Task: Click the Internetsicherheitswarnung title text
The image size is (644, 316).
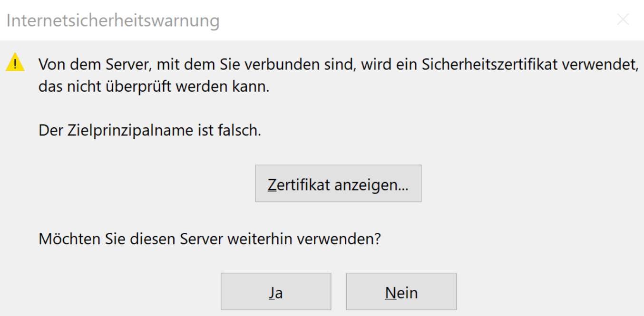Action: [113, 21]
